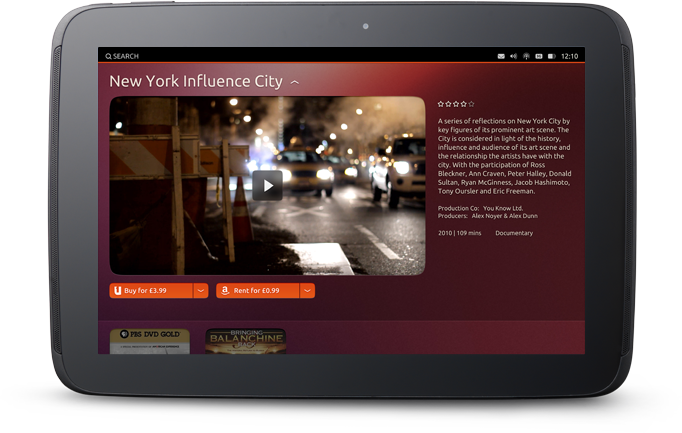Click the first rating star

click(x=441, y=104)
